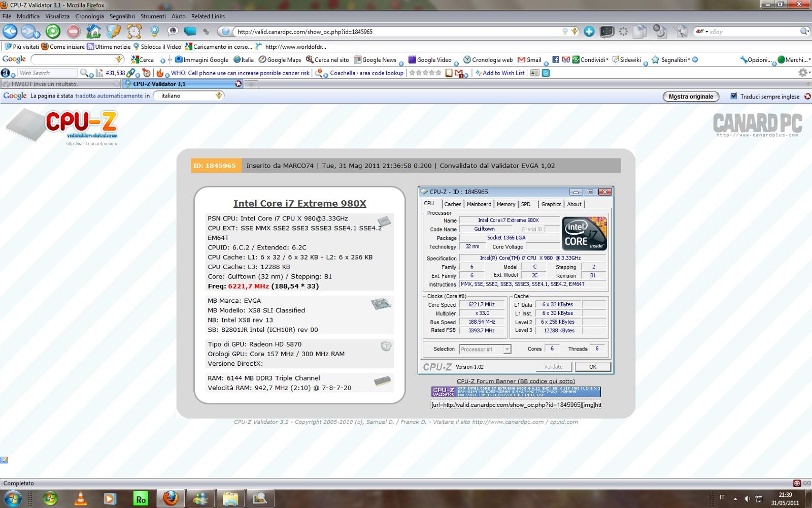
Task: Expand the Processor #1 selection dropdown
Action: pos(506,350)
